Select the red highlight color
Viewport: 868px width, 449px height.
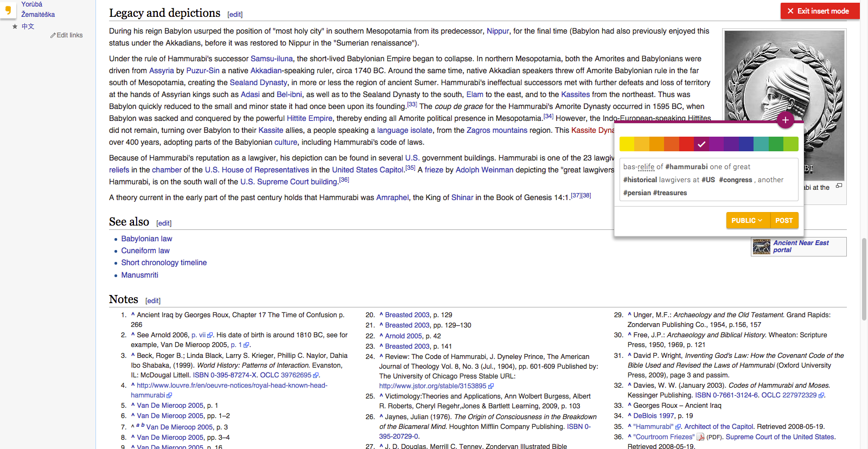click(x=687, y=144)
